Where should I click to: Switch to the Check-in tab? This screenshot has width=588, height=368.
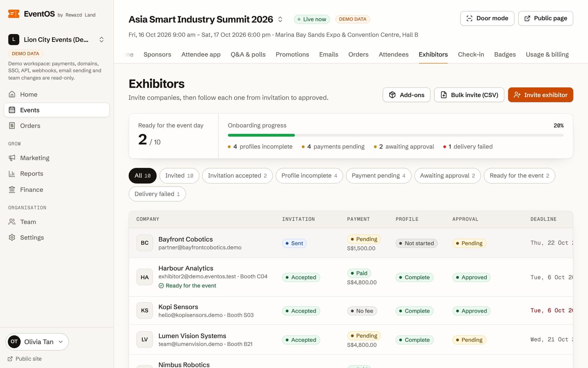click(471, 54)
